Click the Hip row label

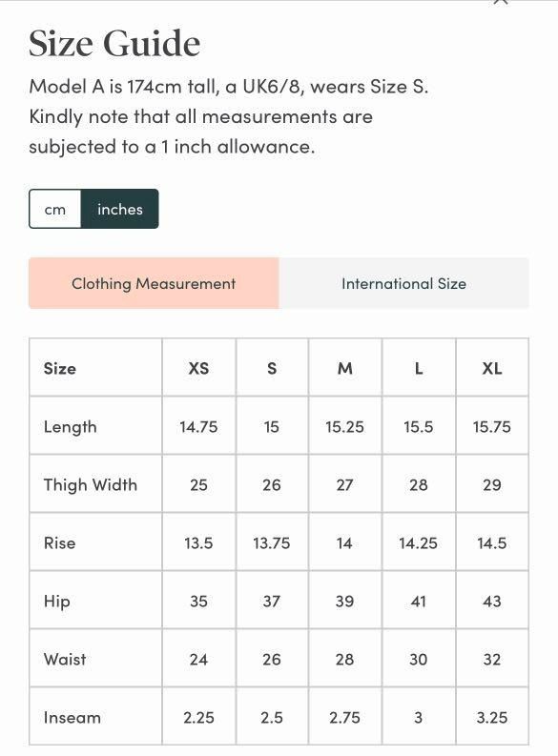tap(57, 602)
